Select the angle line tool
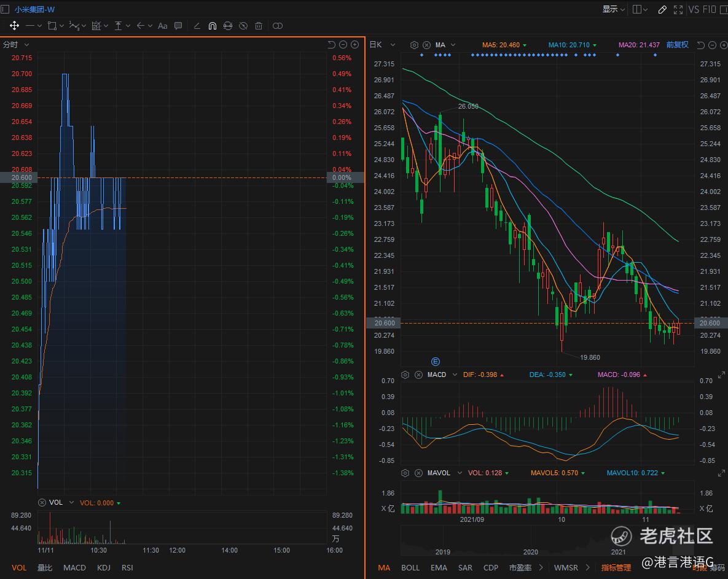This screenshot has height=579, width=728. point(197,26)
